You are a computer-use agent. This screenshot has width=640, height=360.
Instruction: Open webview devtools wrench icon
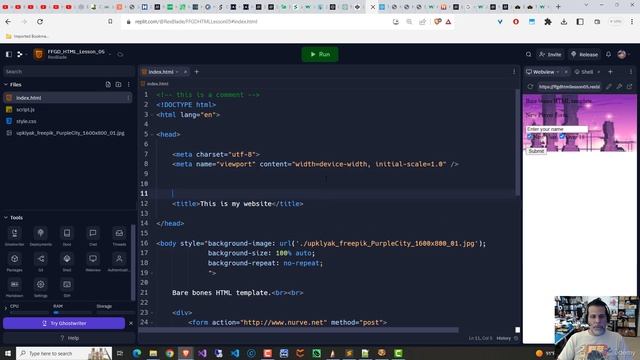(x=619, y=87)
